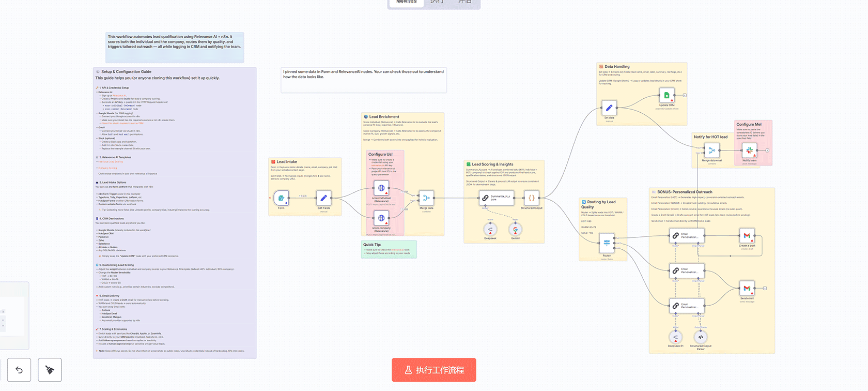
Task: Click the Set data node
Action: click(x=609, y=108)
